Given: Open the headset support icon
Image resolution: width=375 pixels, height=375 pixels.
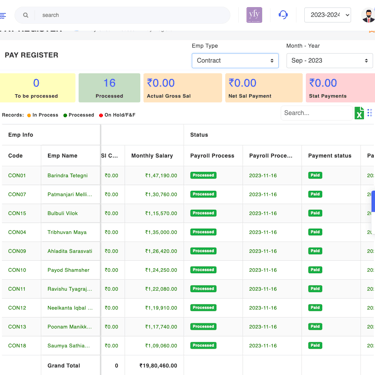Looking at the screenshot, I should tap(283, 15).
